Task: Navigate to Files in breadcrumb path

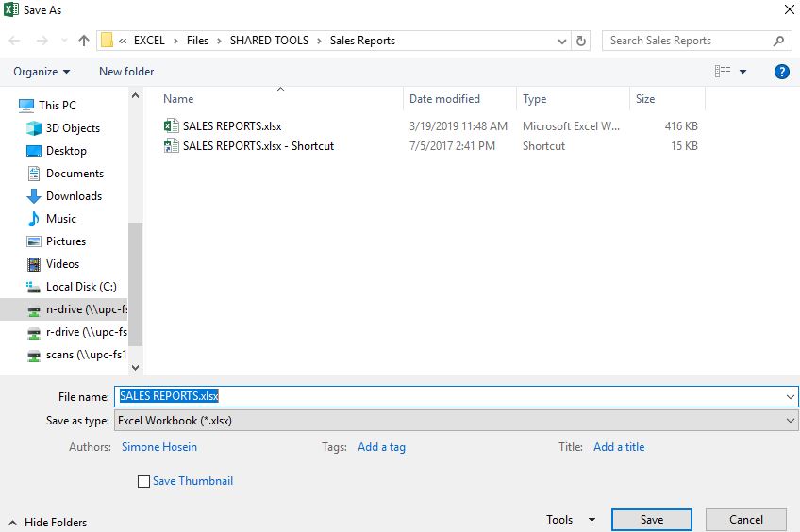Action: click(x=197, y=41)
